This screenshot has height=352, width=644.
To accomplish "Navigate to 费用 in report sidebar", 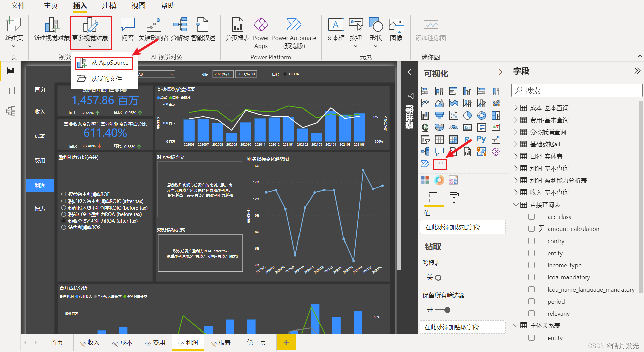I will coord(40,161).
